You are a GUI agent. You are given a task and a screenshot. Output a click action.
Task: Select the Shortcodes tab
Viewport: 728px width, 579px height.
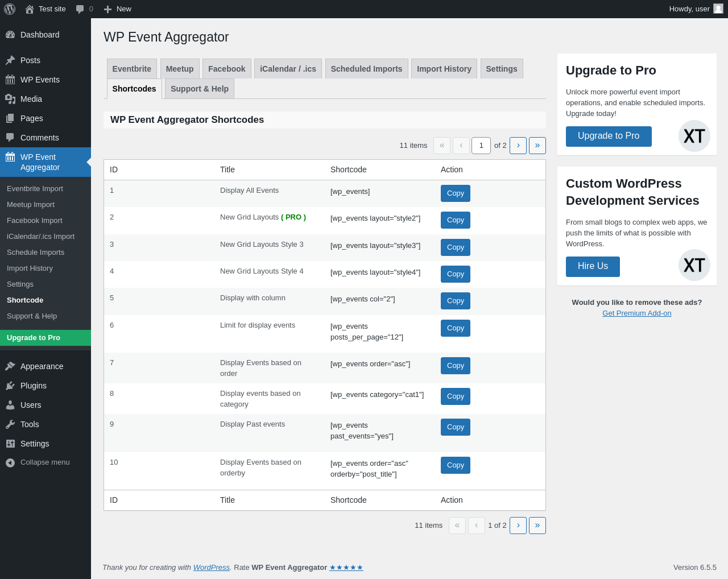(x=134, y=89)
